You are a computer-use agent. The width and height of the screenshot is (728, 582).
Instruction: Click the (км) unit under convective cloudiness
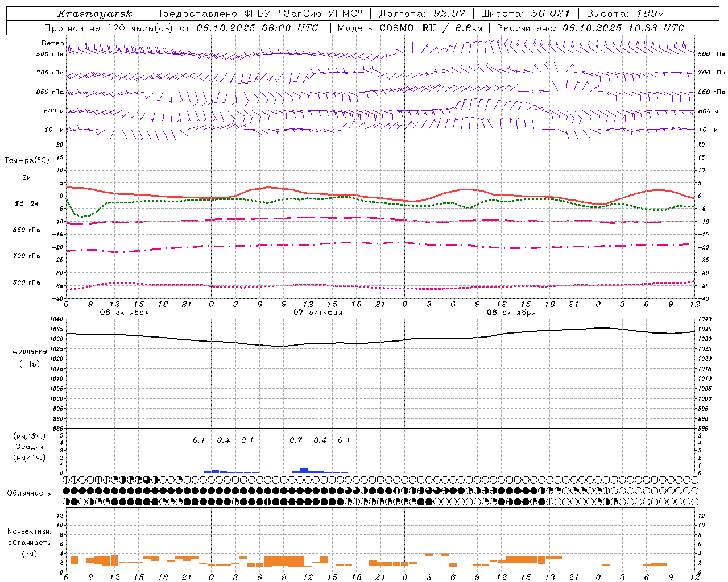[30, 554]
